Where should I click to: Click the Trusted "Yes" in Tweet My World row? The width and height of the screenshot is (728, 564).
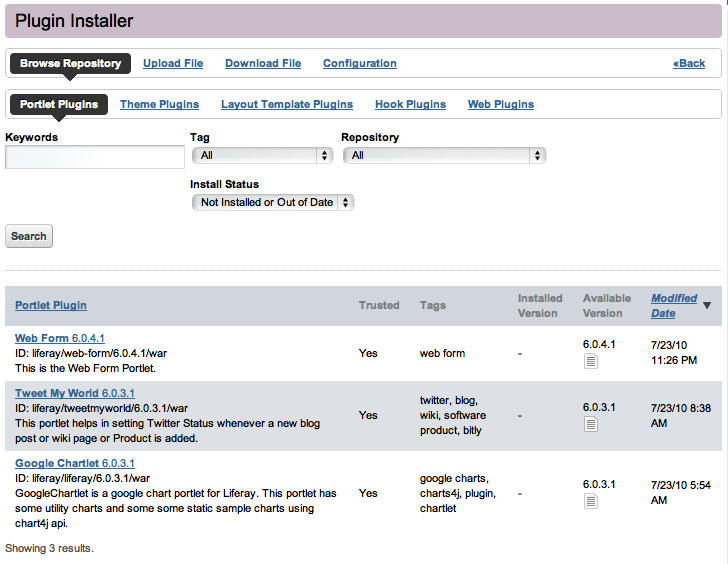coord(368,415)
